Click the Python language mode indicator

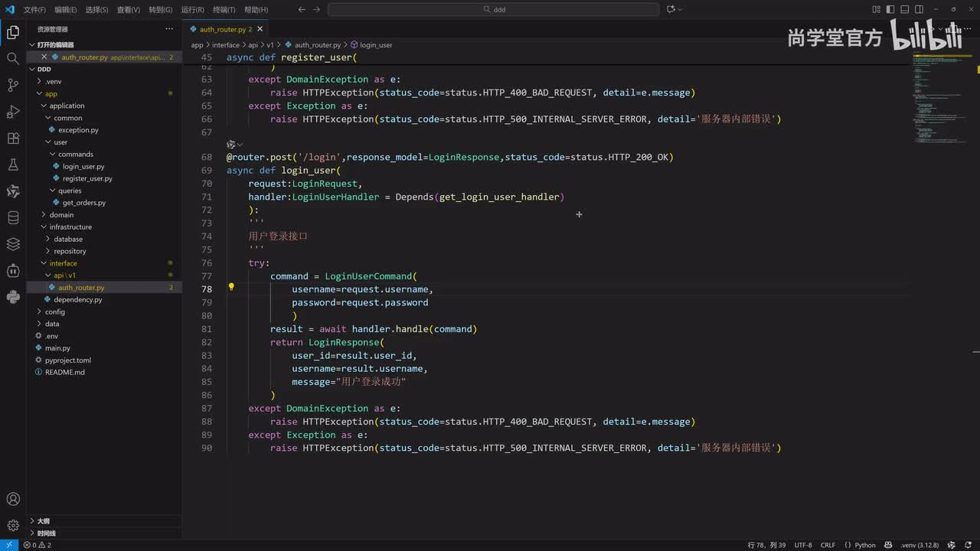(x=864, y=546)
